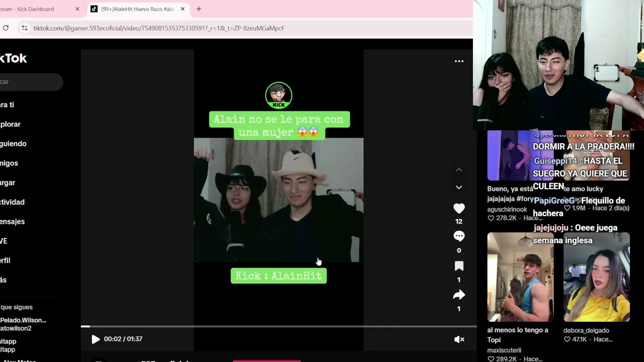Close the Kick Dashboard tab
Image resolution: width=644 pixels, height=362 pixels.
77,9
